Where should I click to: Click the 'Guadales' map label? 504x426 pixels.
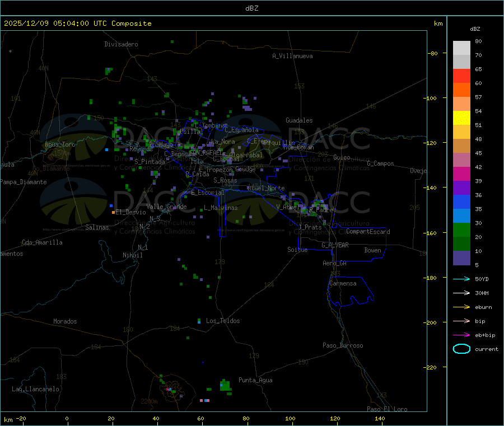tap(299, 120)
